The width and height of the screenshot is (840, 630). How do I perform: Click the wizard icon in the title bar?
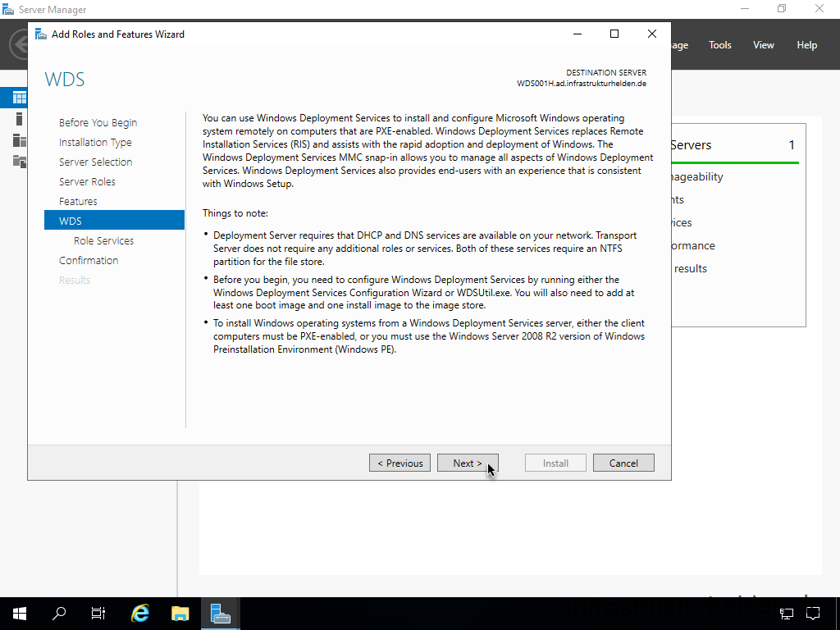[41, 34]
